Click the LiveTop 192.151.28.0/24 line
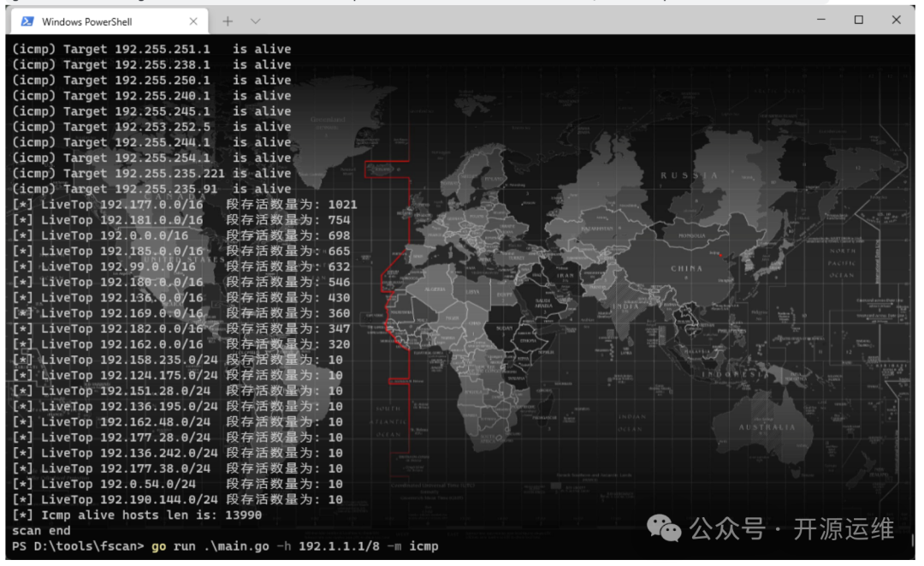Image resolution: width=924 pixels, height=566 pixels. click(x=177, y=391)
